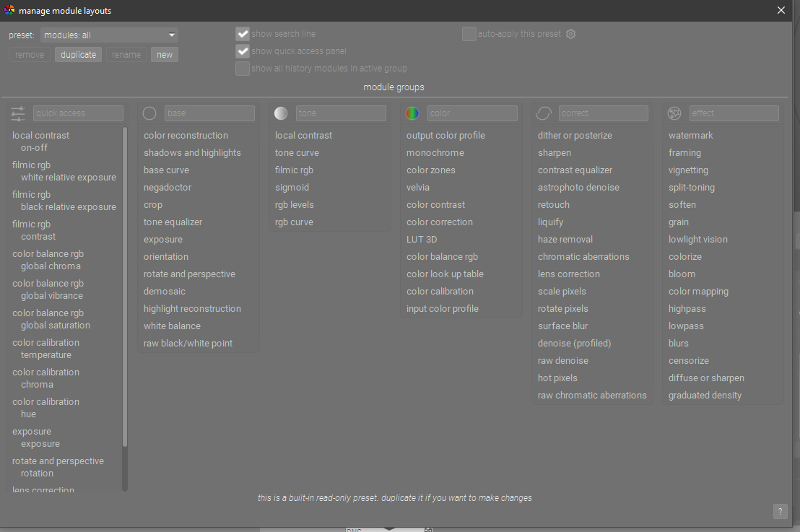
Task: Select the tone module group icon
Action: pos(281,113)
